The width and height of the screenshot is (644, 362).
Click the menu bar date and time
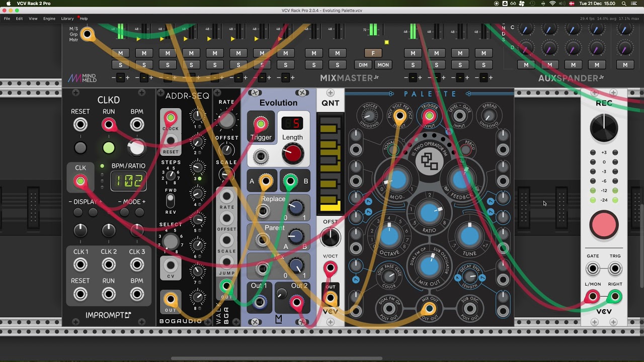click(x=597, y=4)
